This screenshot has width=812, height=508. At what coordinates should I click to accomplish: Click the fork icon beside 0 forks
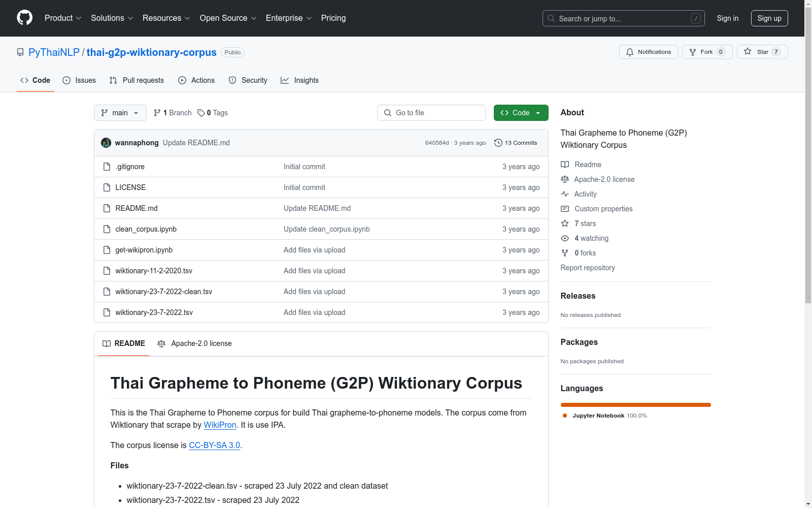[565, 253]
